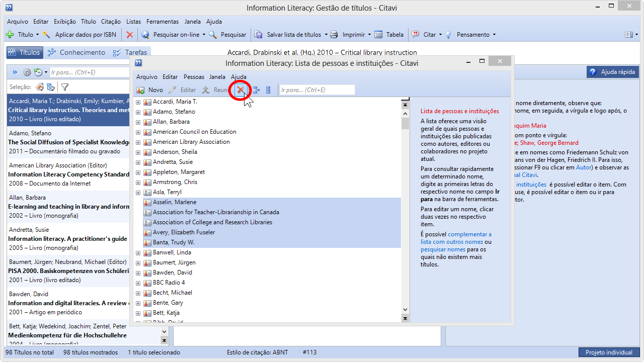Open the Imprimir dropdown arrow
The image size is (644, 362).
(x=369, y=35)
